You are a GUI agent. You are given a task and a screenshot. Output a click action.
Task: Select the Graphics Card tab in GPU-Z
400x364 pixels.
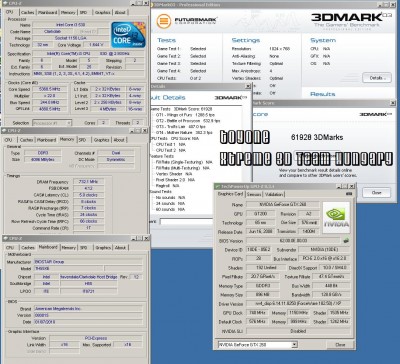tap(230, 194)
